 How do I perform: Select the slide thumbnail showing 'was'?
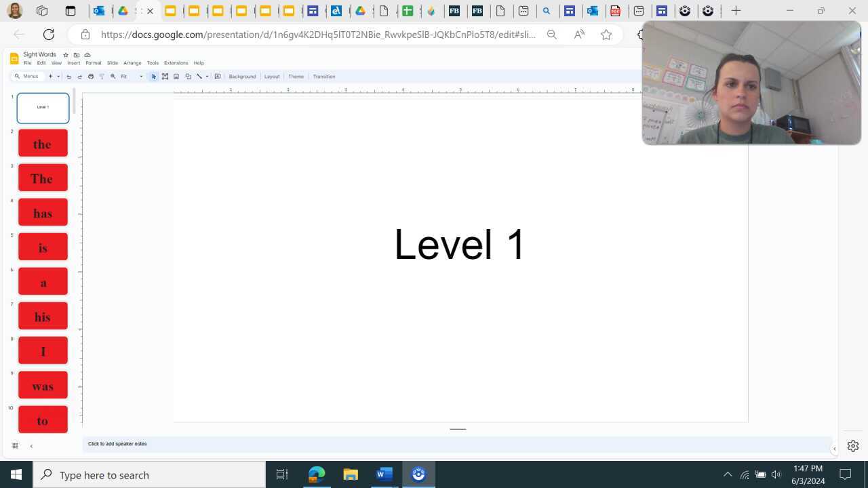(x=43, y=386)
